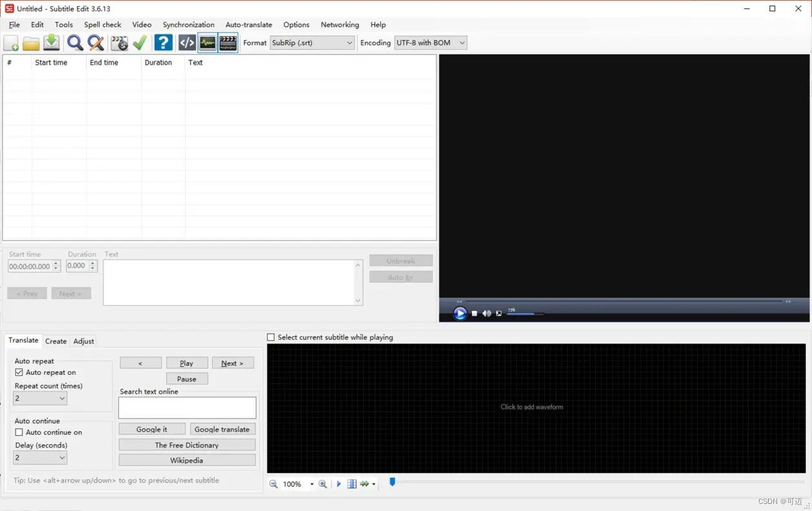Click the < previous button beside Play
Viewport: 812px width, 511px height.
tap(140, 363)
